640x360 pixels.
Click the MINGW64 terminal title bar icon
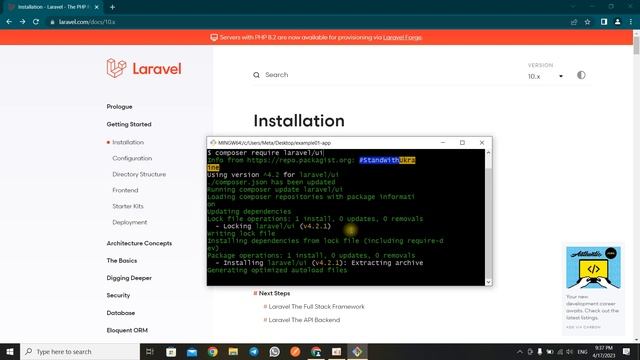tap(213, 143)
